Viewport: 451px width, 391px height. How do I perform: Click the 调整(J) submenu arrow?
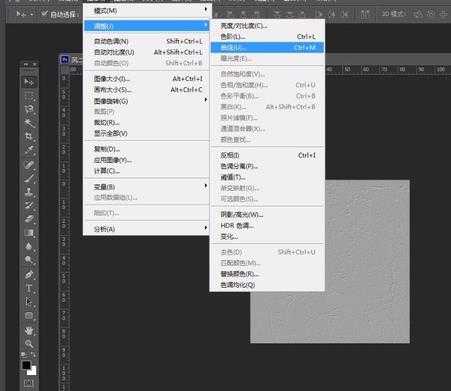click(x=206, y=25)
